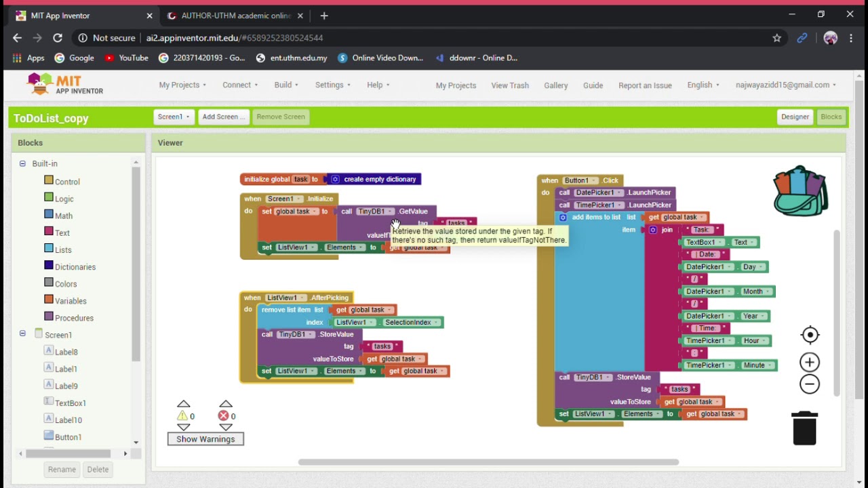This screenshot has width=868, height=488.
Task: Bookmark this page with the star icon
Action: (777, 38)
